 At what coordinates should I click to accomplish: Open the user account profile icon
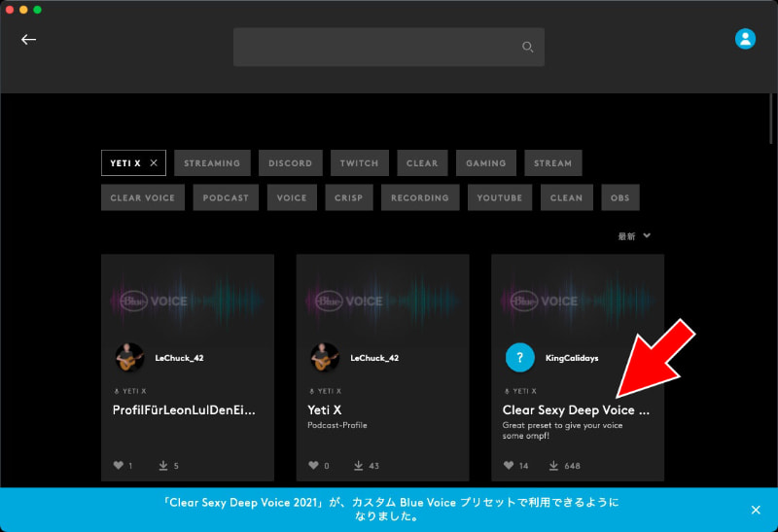[x=745, y=39]
